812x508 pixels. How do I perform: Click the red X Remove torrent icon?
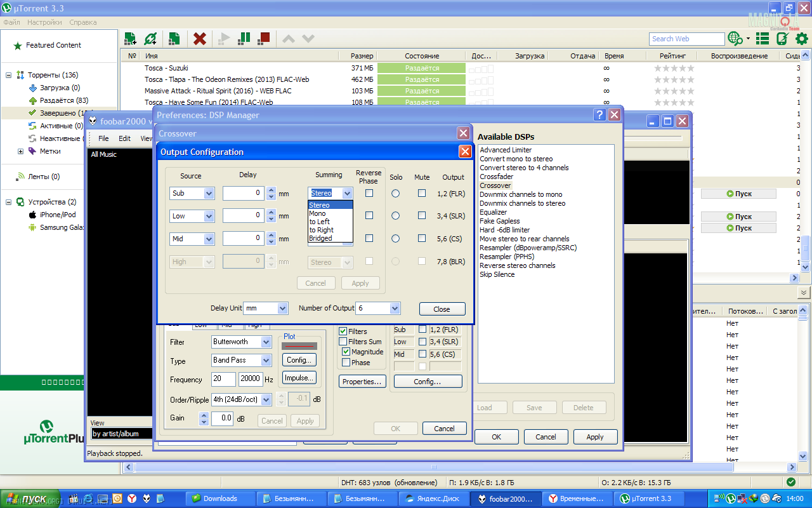coord(200,39)
